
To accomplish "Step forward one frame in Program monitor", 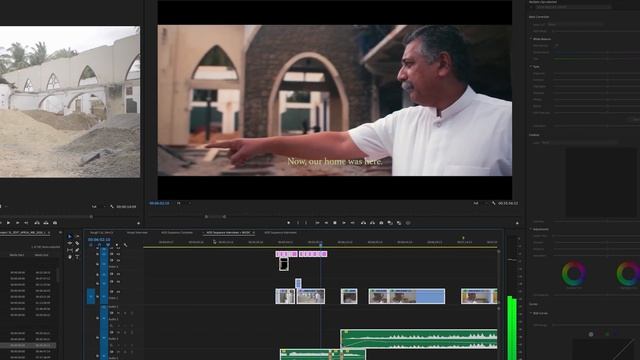I will pyautogui.click(x=344, y=223).
